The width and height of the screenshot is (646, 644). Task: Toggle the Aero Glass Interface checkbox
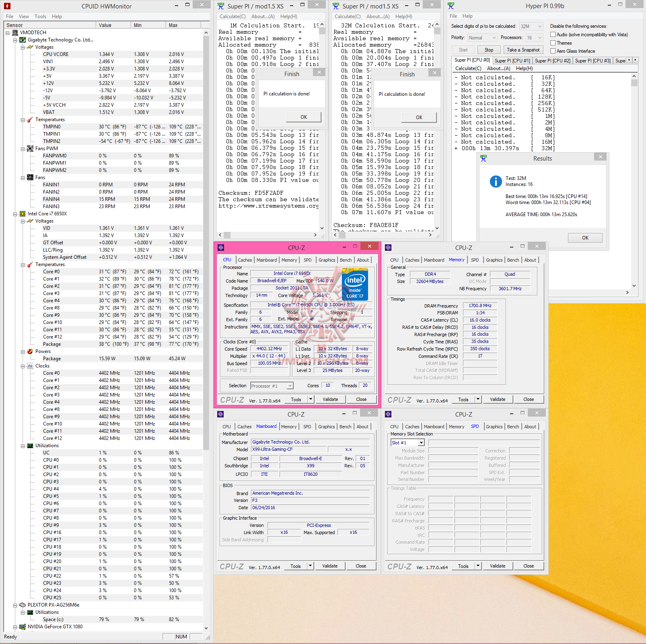[553, 51]
